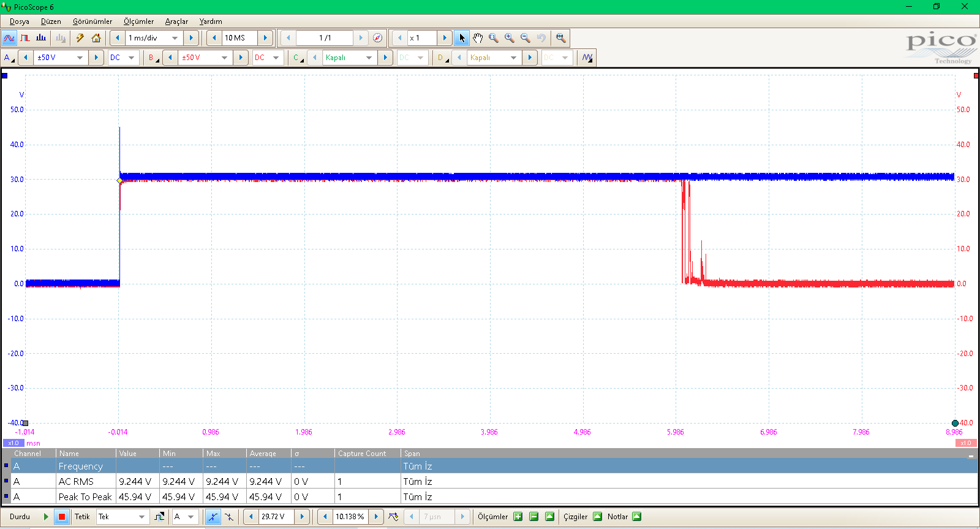Open Channel A options button

[x=9, y=58]
